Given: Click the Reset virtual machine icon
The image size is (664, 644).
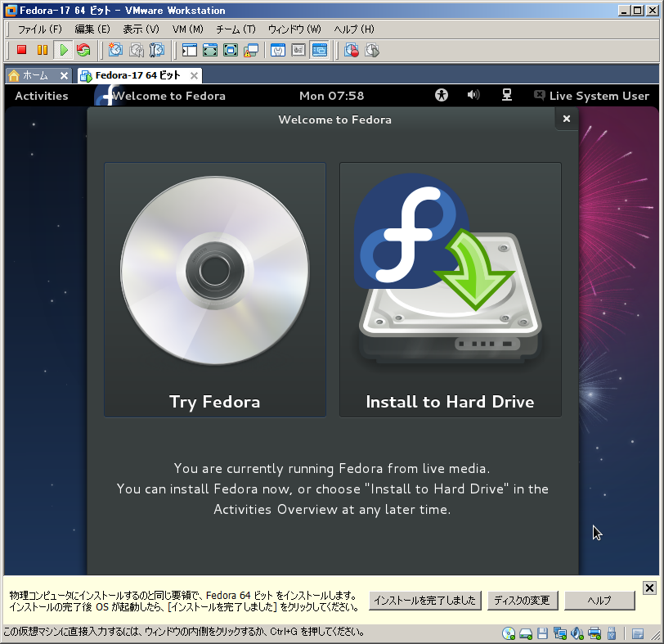Looking at the screenshot, I should pos(83,50).
